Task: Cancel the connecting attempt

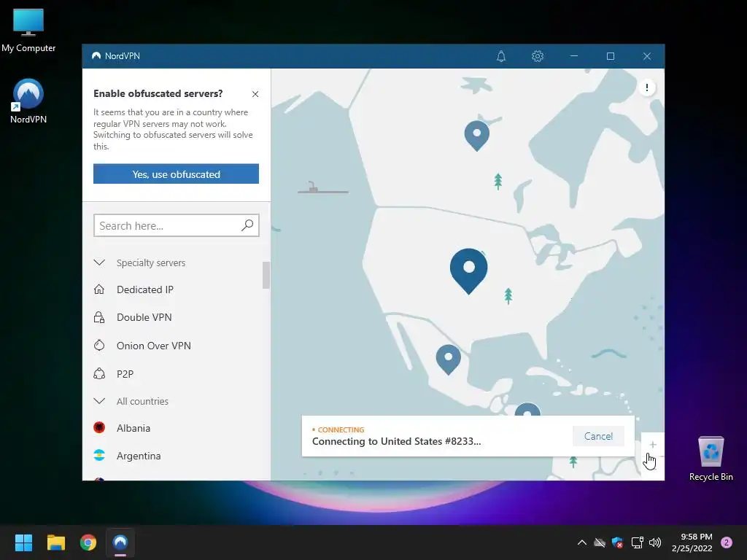Action: click(x=598, y=436)
